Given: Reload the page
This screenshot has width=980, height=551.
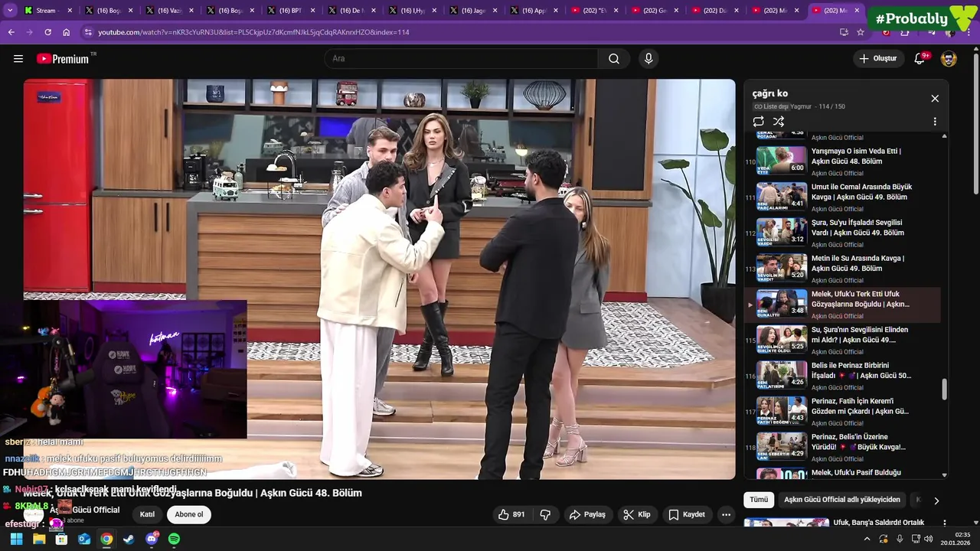Looking at the screenshot, I should pyautogui.click(x=47, y=32).
